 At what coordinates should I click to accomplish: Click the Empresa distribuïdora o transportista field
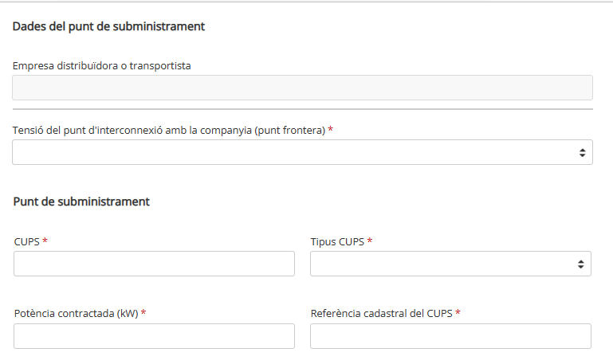(x=302, y=88)
